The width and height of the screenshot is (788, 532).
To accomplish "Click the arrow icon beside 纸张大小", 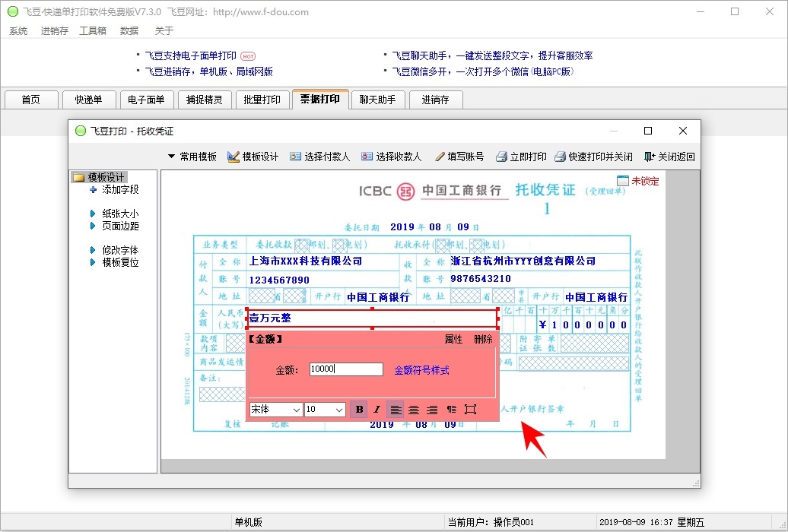I will 93,214.
